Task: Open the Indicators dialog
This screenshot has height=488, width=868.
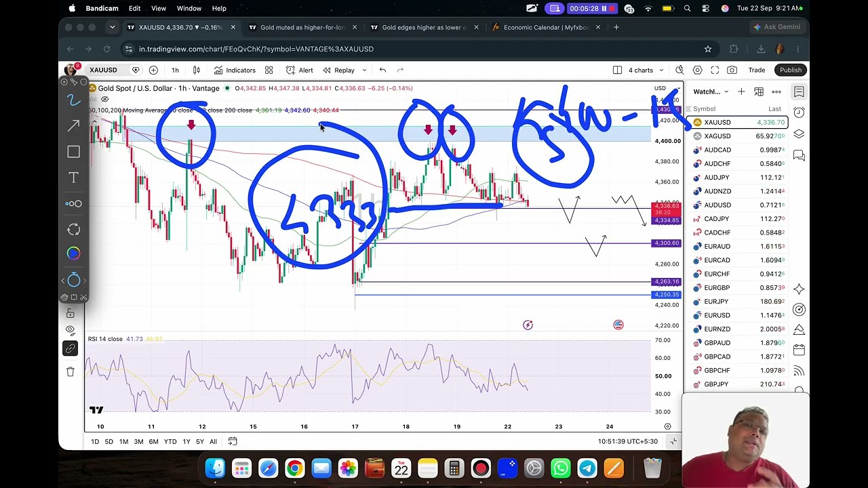Action: (x=235, y=70)
